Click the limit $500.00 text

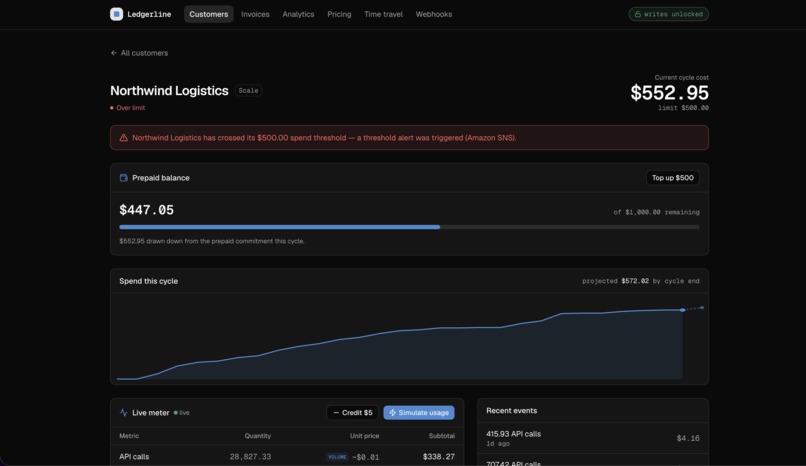pyautogui.click(x=683, y=108)
